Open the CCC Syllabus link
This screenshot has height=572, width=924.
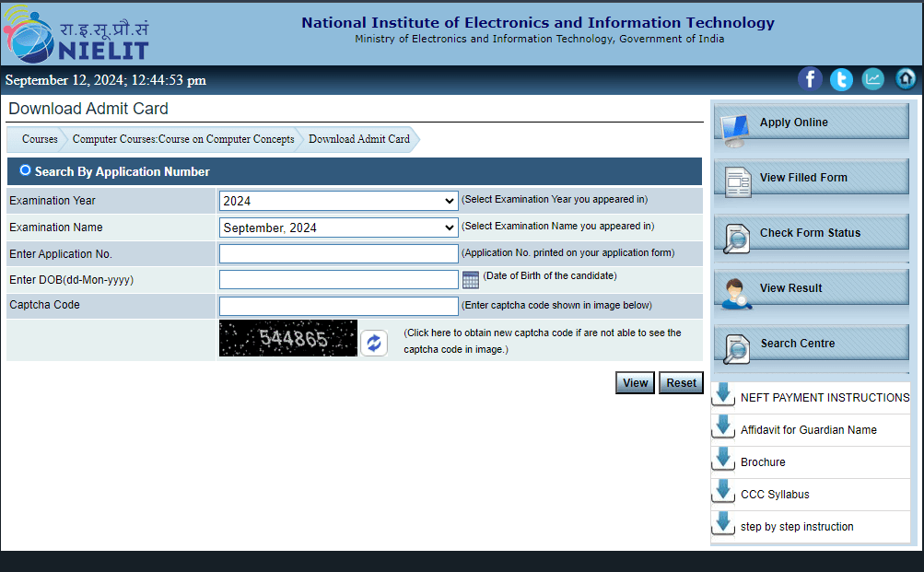775,495
